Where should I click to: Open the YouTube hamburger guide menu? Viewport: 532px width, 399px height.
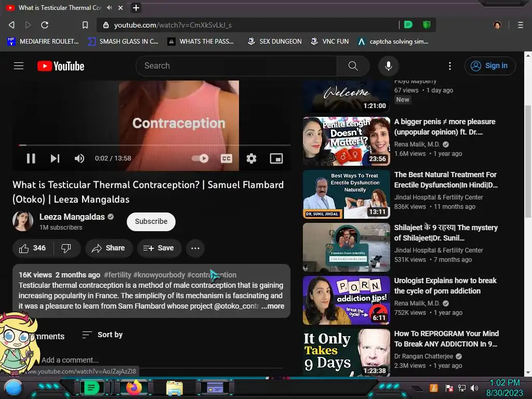click(x=19, y=66)
